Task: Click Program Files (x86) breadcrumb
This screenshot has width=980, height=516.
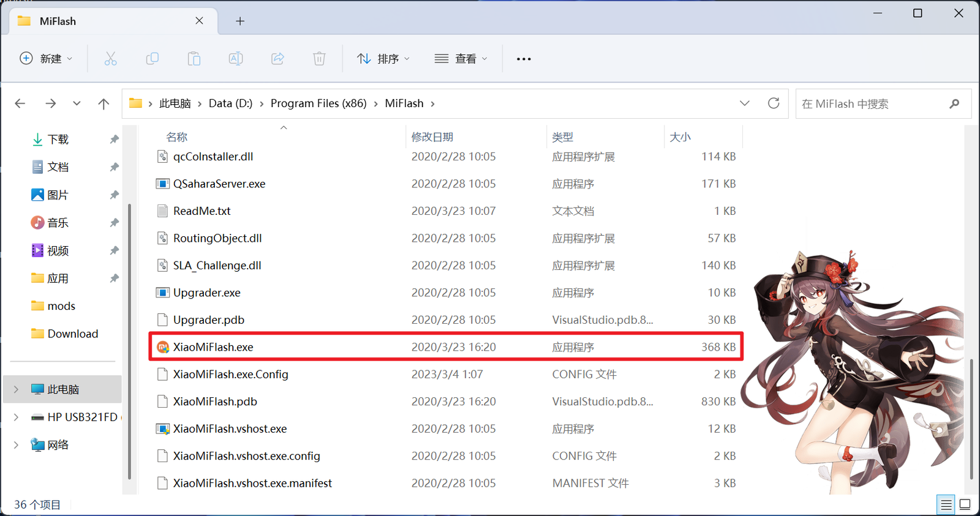Action: [x=318, y=103]
